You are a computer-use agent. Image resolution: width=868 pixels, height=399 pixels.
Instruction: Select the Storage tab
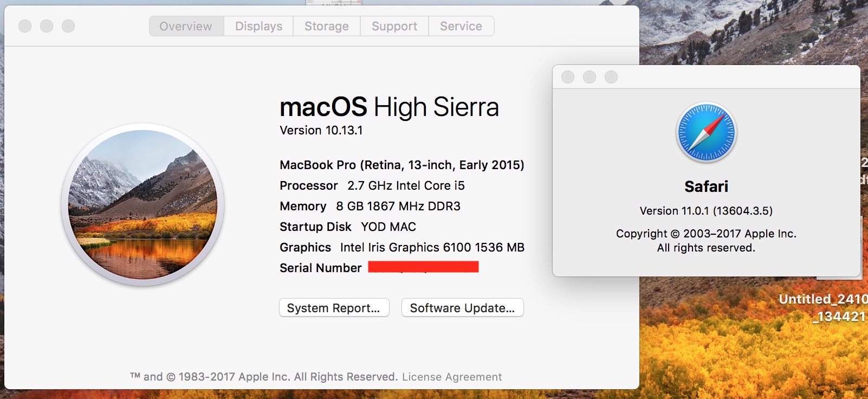point(326,26)
